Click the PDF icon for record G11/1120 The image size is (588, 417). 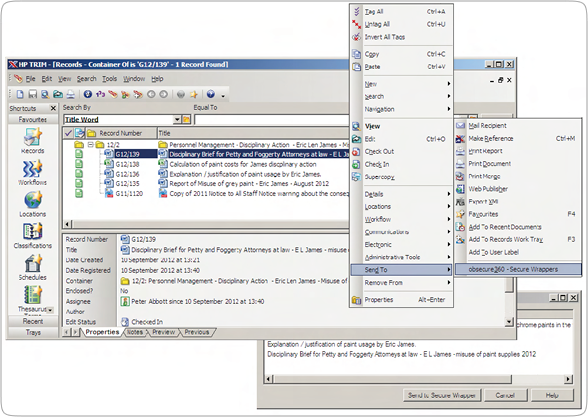tap(109, 194)
